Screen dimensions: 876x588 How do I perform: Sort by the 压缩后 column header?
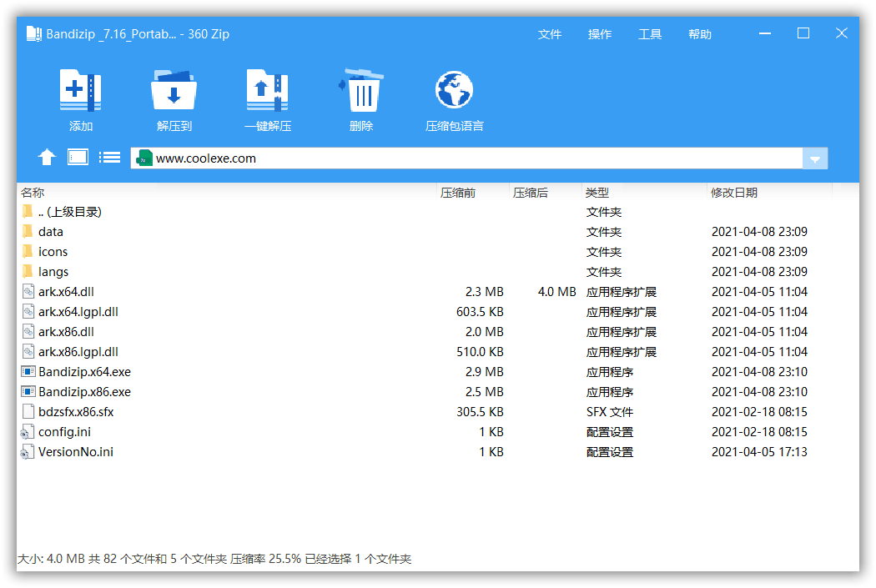click(x=530, y=193)
